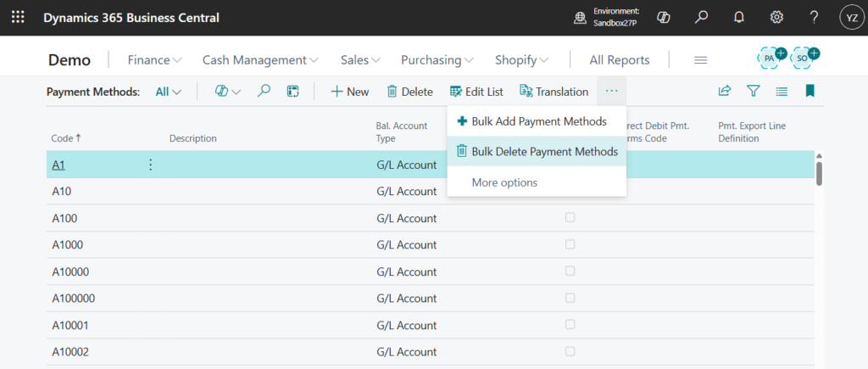
Task: Choose Bulk Add Payment Methods
Action: click(531, 121)
